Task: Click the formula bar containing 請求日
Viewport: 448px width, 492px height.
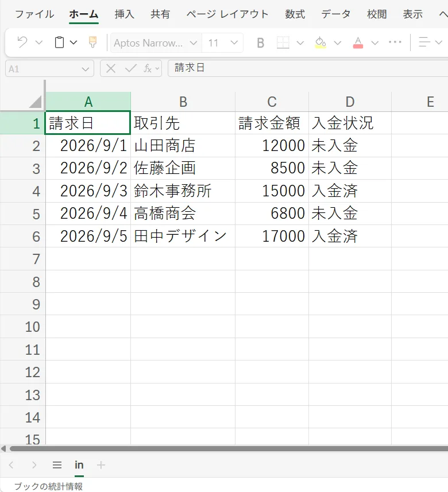Action: (x=308, y=68)
